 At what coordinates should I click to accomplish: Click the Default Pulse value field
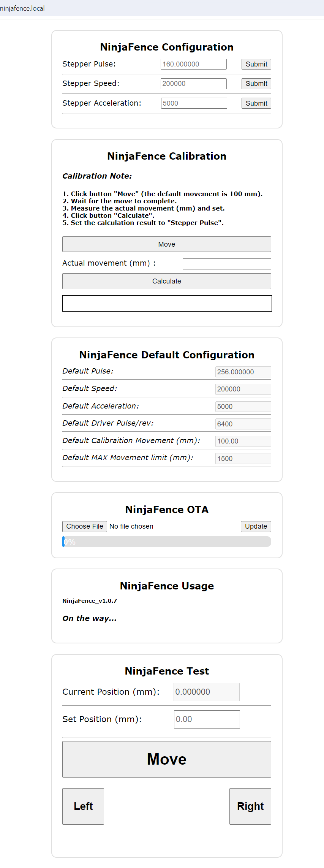tap(243, 372)
